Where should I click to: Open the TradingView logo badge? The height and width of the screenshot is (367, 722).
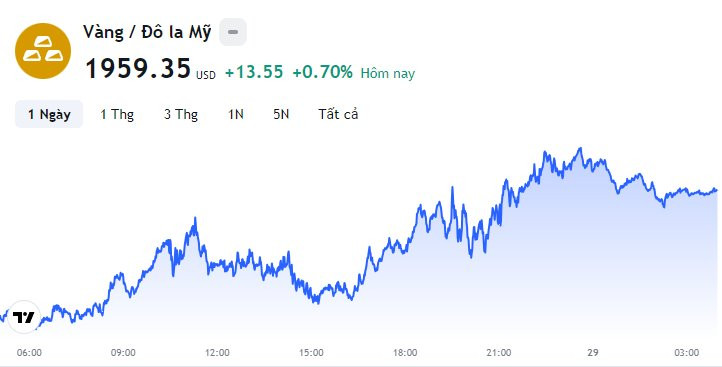coord(23,317)
